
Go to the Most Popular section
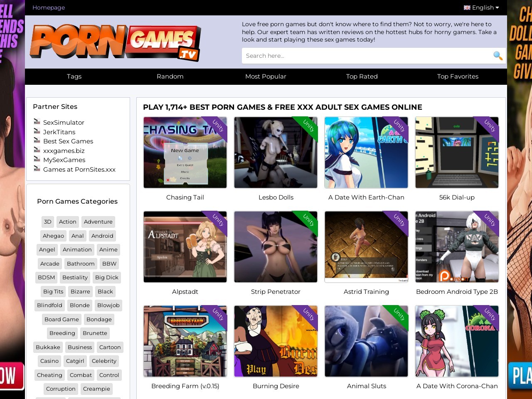[266, 76]
